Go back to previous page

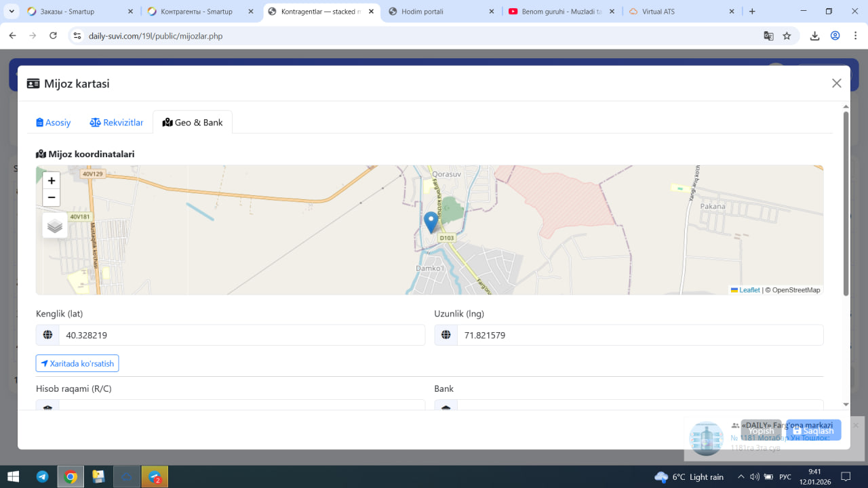point(12,36)
